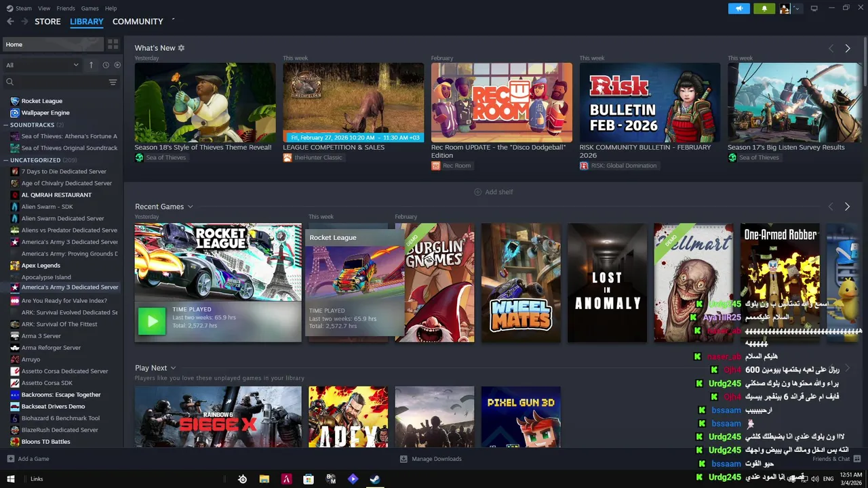
Task: Open What's New settings gear
Action: [x=181, y=48]
